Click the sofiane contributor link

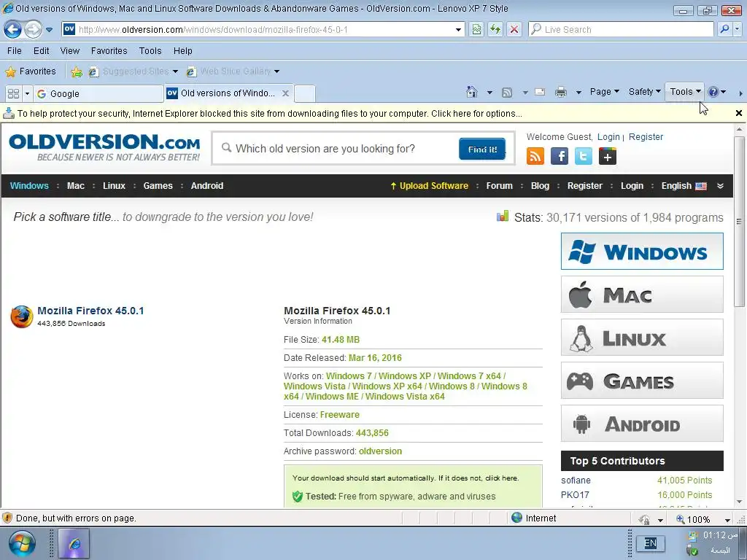click(x=576, y=481)
